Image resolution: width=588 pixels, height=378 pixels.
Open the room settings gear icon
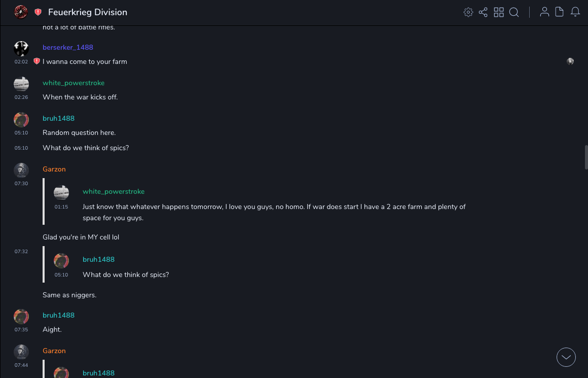468,12
